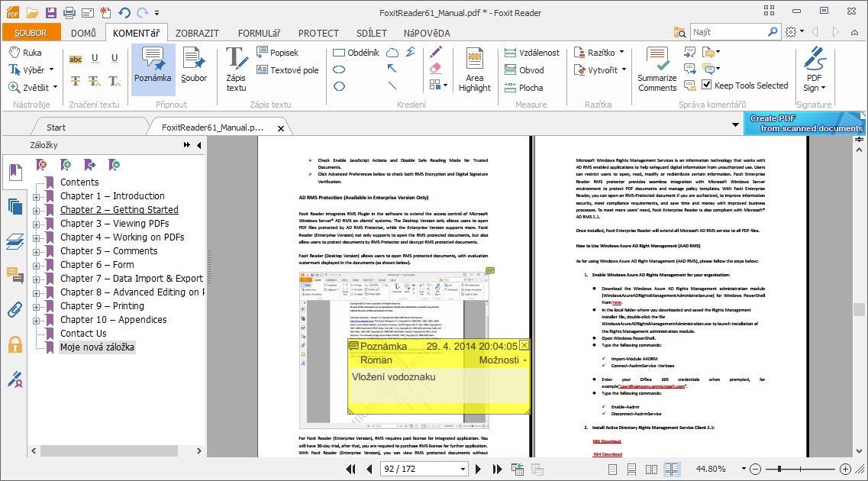The height and width of the screenshot is (481, 868).
Task: Open the SOUBOR file menu
Action: pos(31,33)
